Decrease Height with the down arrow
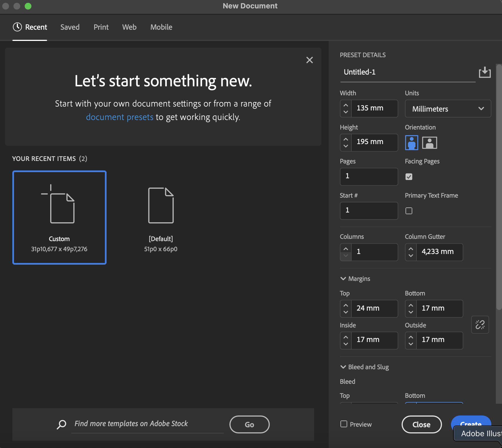 346,146
